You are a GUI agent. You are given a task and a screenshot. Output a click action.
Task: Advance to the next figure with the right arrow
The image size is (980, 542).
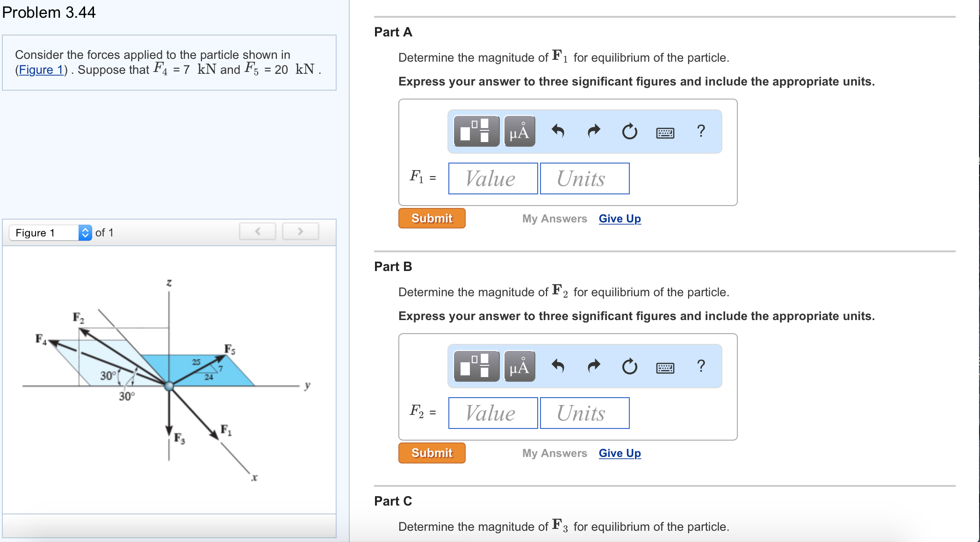pos(300,231)
